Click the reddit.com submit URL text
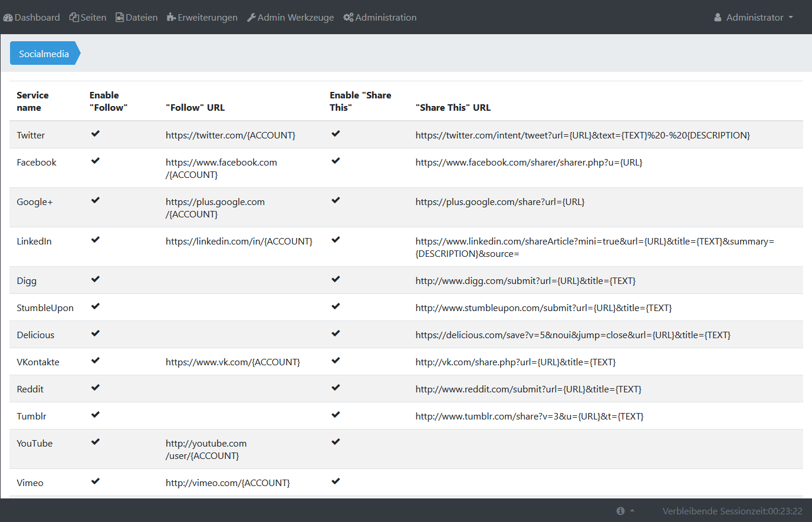 (528, 389)
